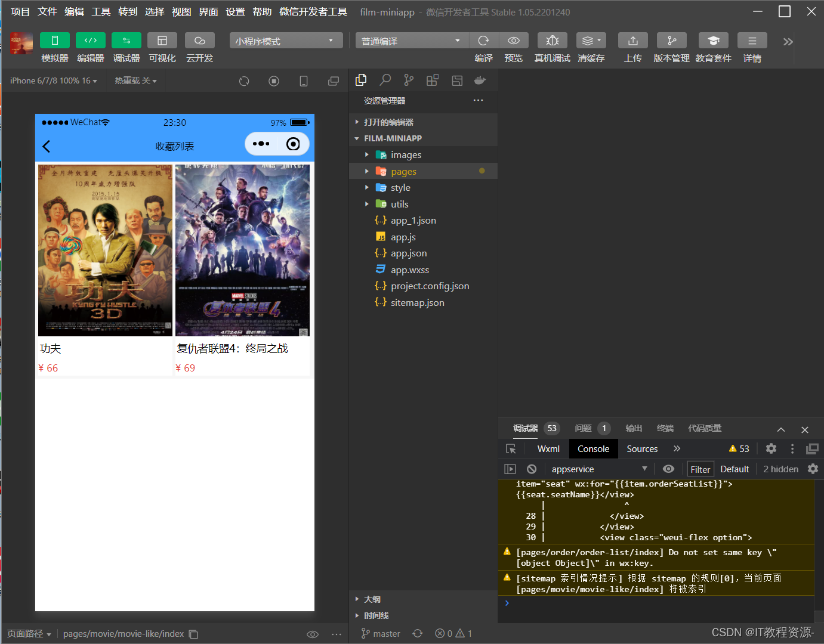Image resolution: width=824 pixels, height=644 pixels.
Task: Open the mini program three-dots menu
Action: (x=261, y=144)
